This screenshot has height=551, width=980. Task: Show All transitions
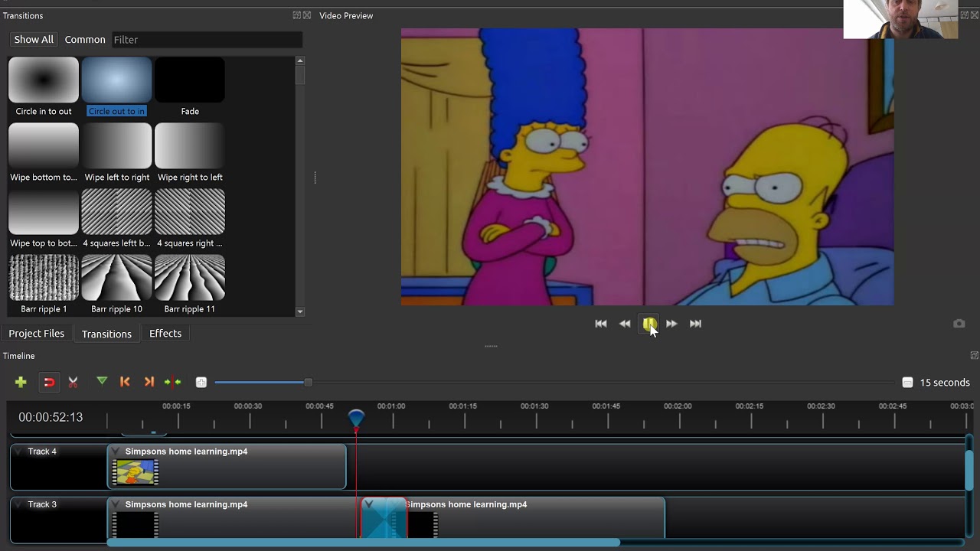34,40
